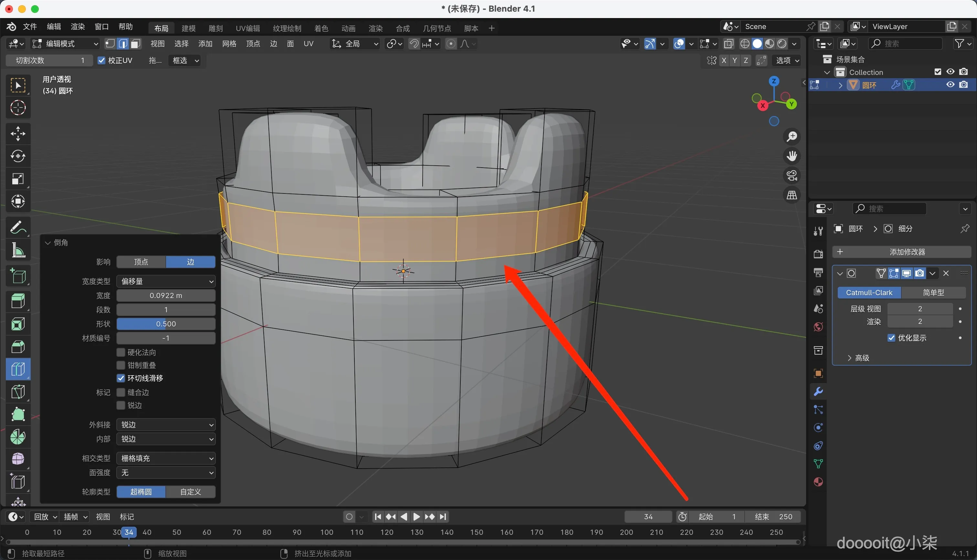Screen dimensions: 977x560
Task: Open Modifier properties wrench tab
Action: coord(818,391)
